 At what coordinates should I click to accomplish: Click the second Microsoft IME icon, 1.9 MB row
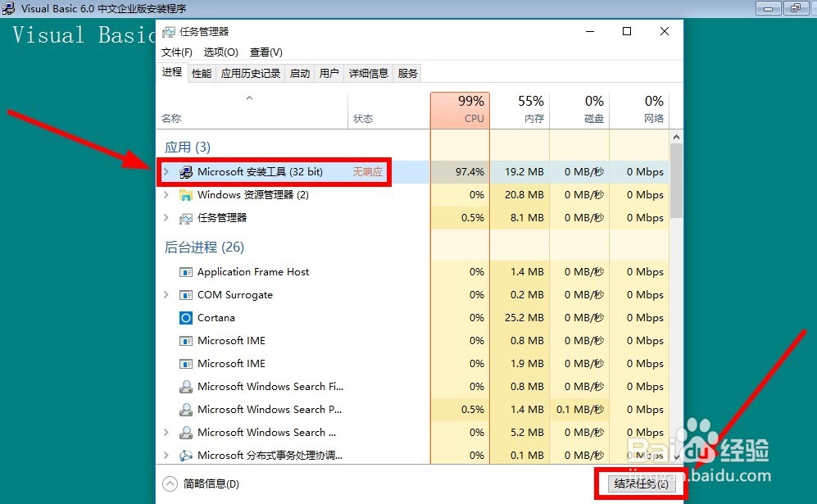(x=185, y=364)
